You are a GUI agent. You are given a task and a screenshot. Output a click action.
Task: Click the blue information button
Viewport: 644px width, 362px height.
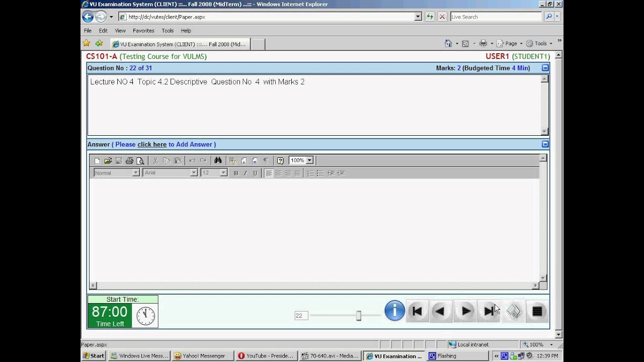394,311
